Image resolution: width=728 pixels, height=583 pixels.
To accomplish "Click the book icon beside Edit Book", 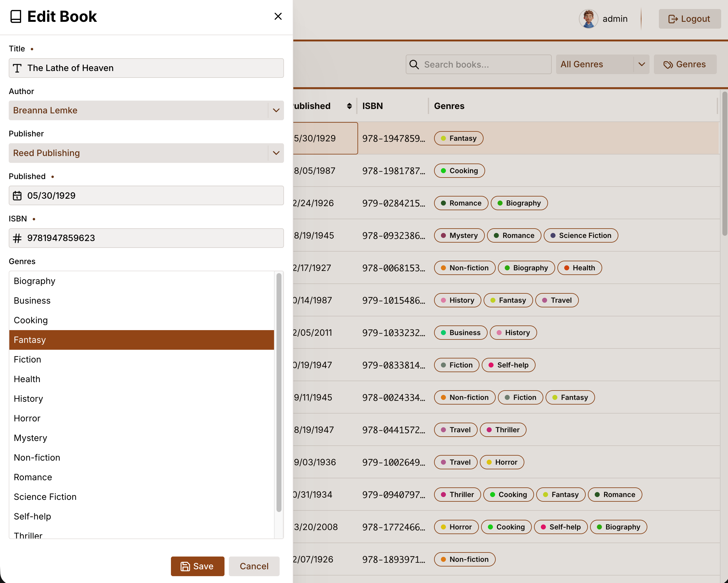I will pyautogui.click(x=16, y=16).
